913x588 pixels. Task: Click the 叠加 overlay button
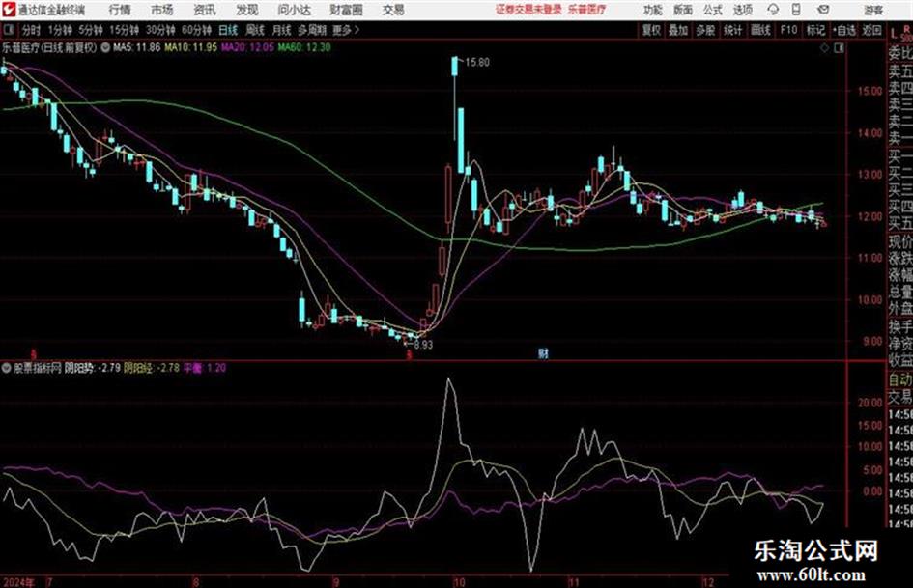[x=678, y=30]
